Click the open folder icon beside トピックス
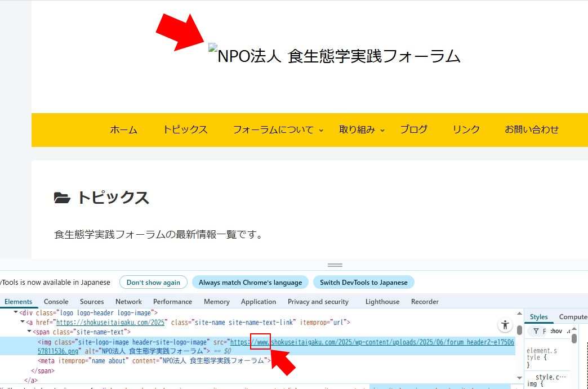 coord(62,198)
